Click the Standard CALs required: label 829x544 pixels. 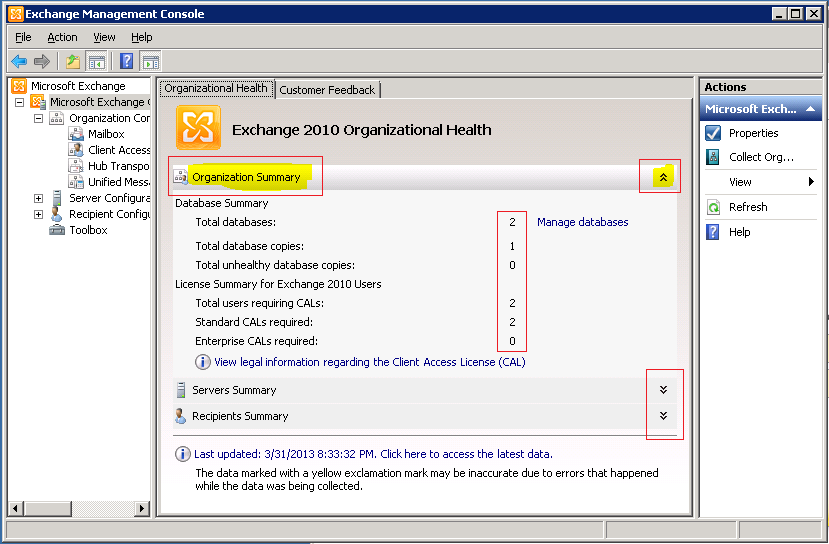(x=254, y=322)
